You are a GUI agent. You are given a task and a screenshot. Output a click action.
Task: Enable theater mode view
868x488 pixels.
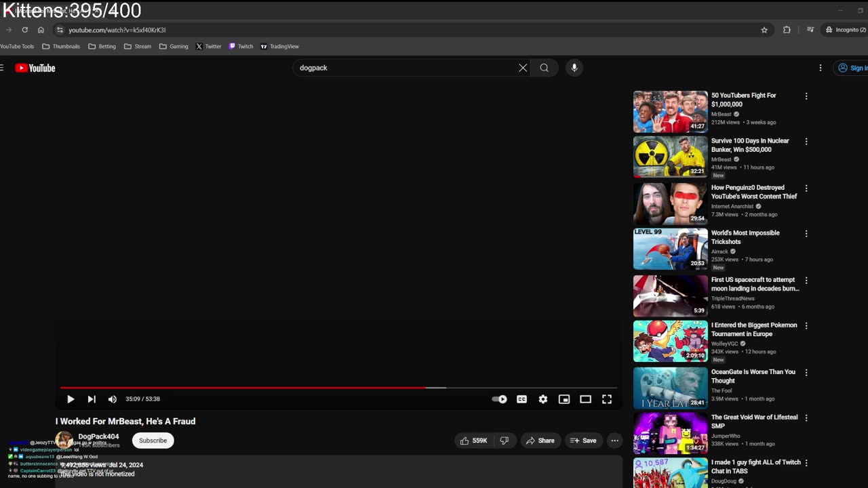(x=585, y=399)
